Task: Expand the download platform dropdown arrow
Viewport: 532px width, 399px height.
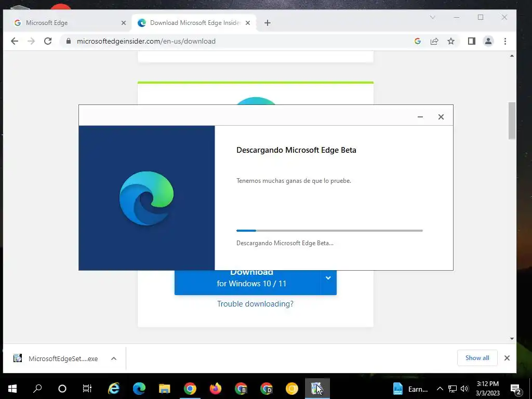Action: point(328,278)
